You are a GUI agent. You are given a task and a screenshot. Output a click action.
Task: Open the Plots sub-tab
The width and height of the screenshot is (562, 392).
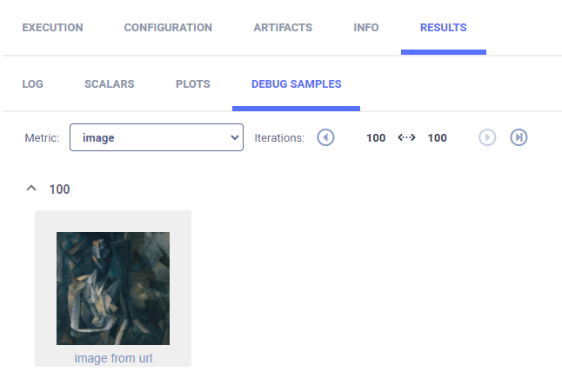(x=192, y=84)
